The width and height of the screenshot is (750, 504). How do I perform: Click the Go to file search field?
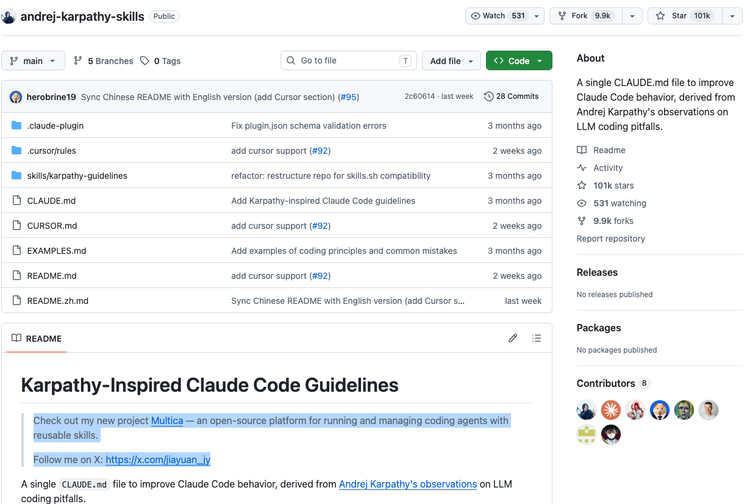[348, 61]
